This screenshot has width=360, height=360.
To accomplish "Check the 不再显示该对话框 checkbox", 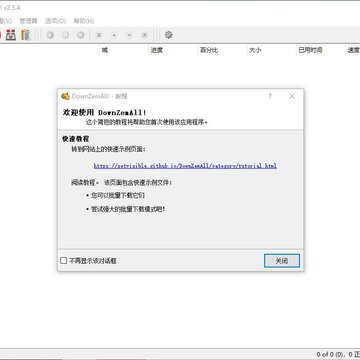I will 63,261.
